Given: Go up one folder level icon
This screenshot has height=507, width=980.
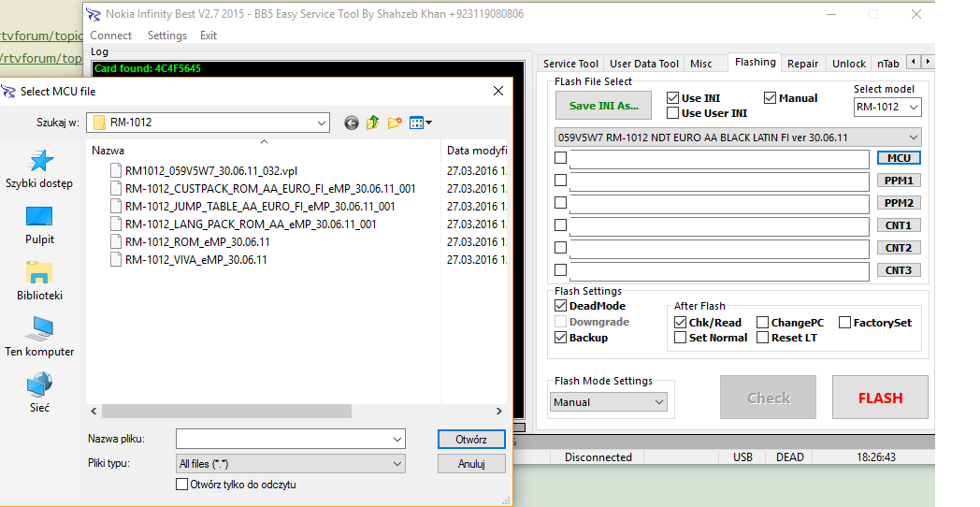Looking at the screenshot, I should point(373,123).
